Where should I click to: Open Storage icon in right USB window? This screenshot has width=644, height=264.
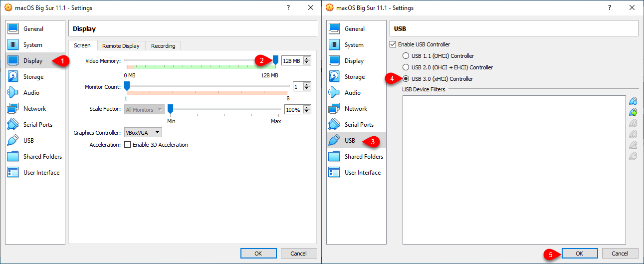click(334, 77)
